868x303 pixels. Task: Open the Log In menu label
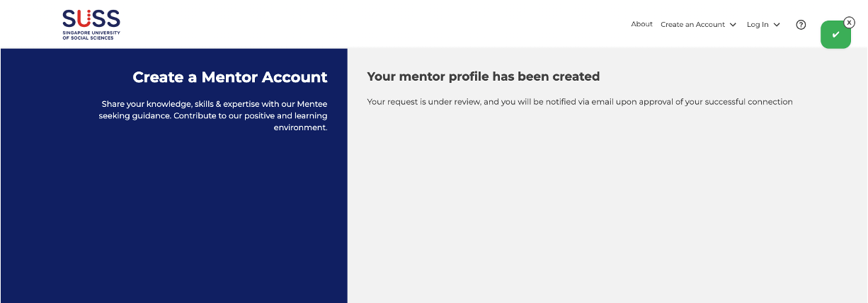tap(758, 25)
